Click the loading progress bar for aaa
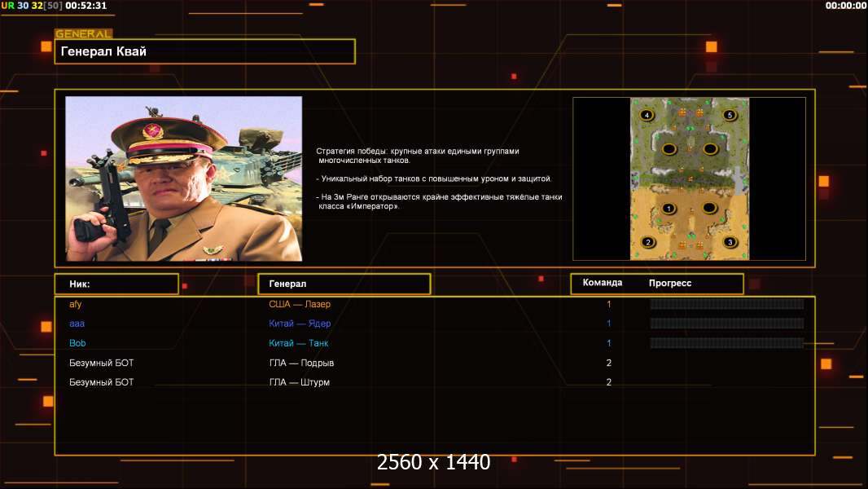 (727, 324)
